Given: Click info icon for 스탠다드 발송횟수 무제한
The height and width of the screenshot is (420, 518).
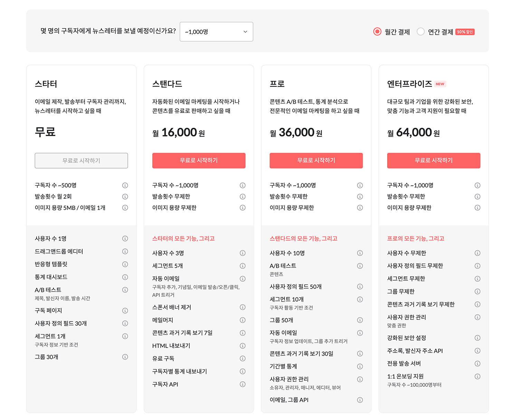Looking at the screenshot, I should (x=243, y=197).
